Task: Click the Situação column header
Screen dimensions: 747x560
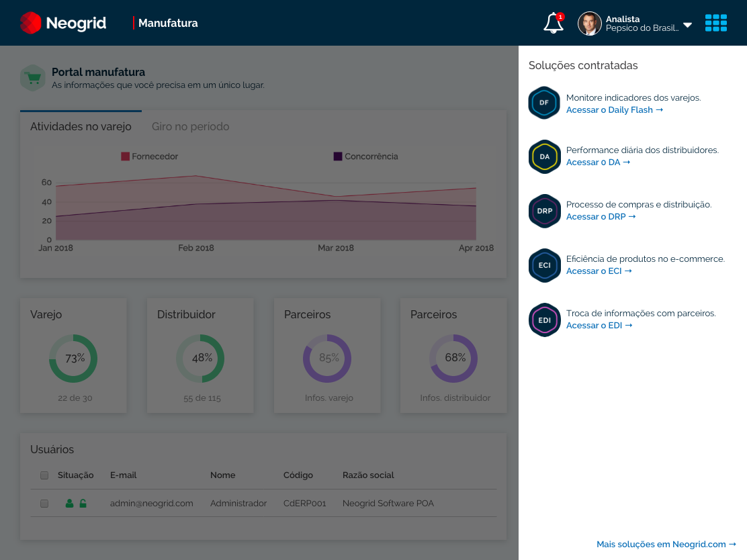Action: point(76,475)
